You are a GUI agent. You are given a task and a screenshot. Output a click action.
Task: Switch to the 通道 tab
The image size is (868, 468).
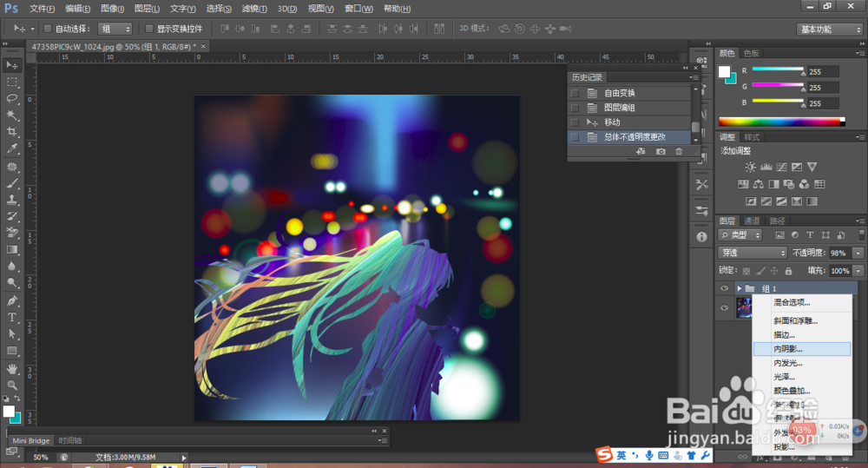[752, 221]
